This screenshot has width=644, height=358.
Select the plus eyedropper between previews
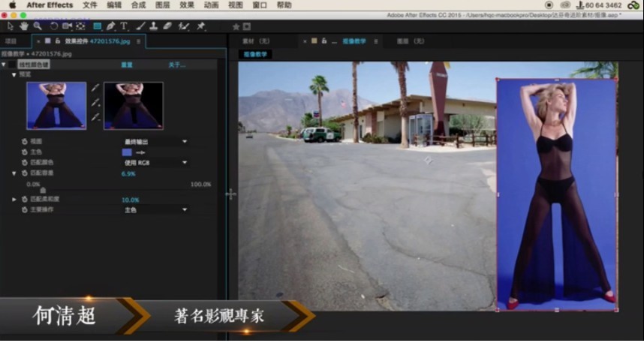[x=95, y=102]
